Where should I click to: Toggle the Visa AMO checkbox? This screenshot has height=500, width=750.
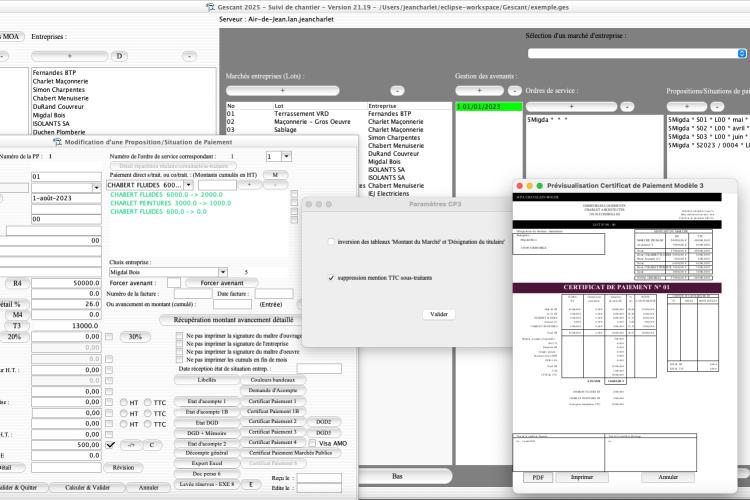click(312, 443)
